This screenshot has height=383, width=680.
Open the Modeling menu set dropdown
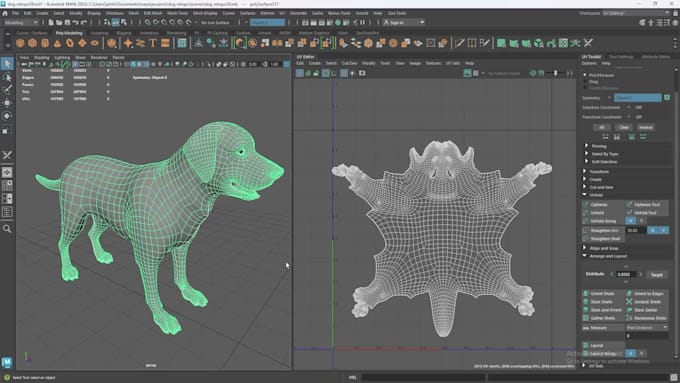point(21,23)
